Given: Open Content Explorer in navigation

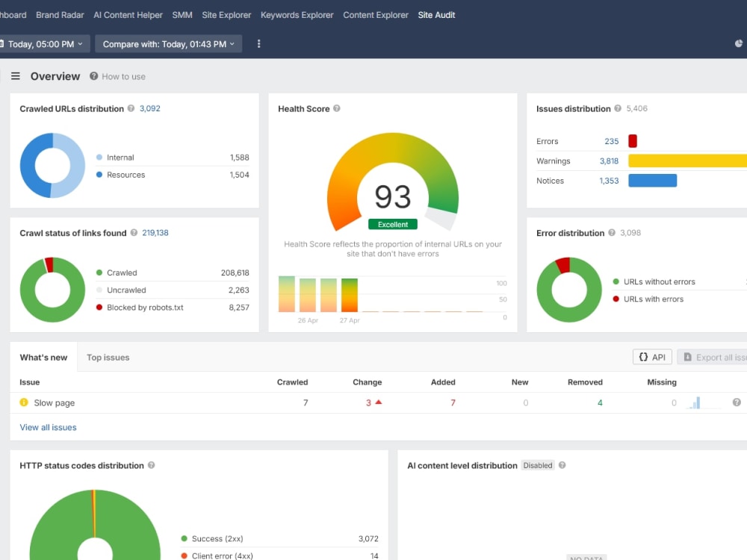Looking at the screenshot, I should (376, 15).
